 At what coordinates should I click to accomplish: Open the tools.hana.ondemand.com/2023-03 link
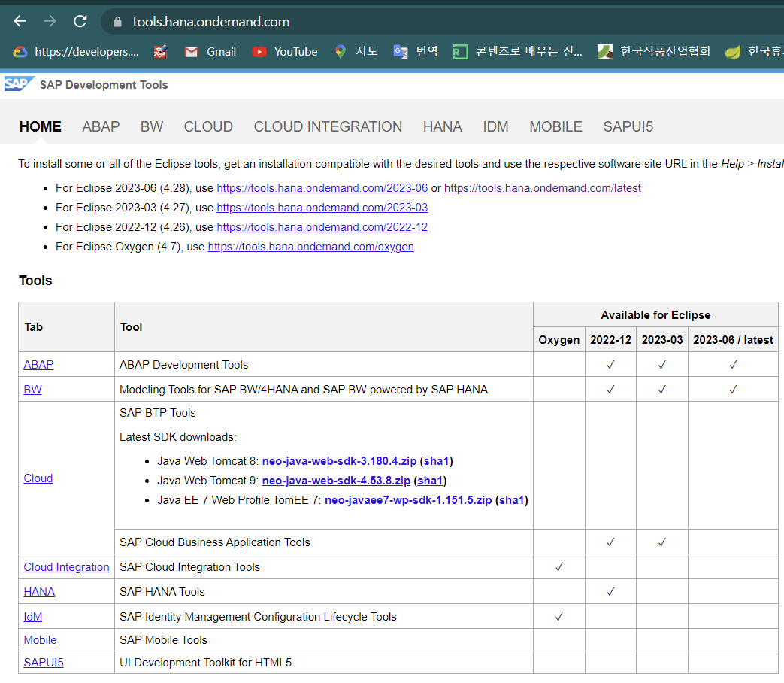[322, 208]
